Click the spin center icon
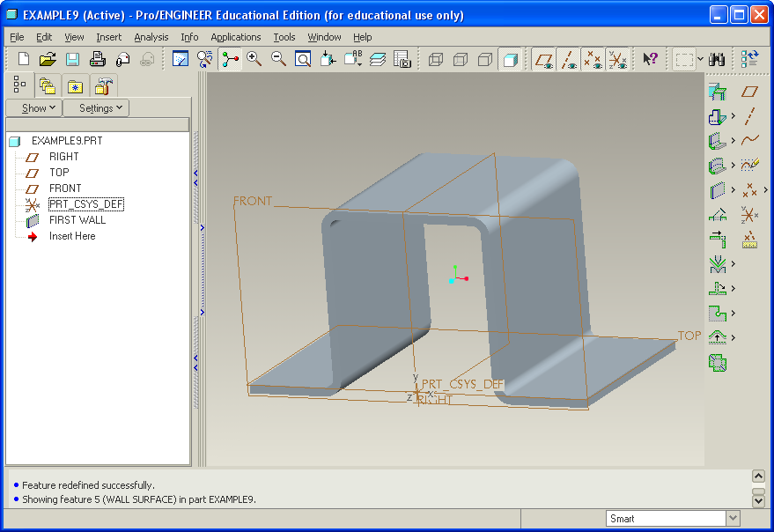 230,59
